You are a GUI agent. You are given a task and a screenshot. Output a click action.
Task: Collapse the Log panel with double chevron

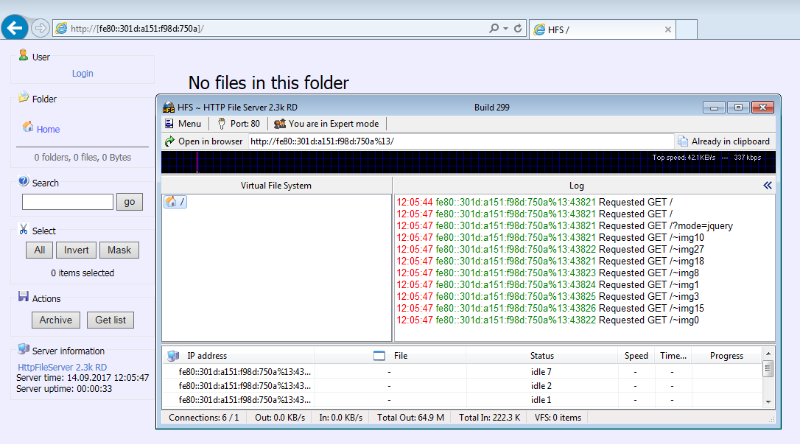pyautogui.click(x=767, y=185)
